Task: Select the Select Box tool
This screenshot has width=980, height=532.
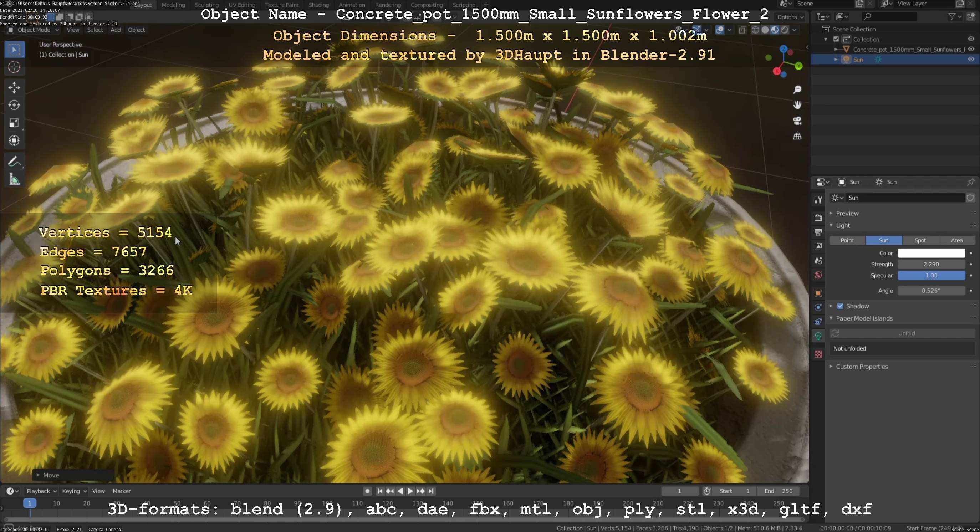Action: pyautogui.click(x=15, y=50)
